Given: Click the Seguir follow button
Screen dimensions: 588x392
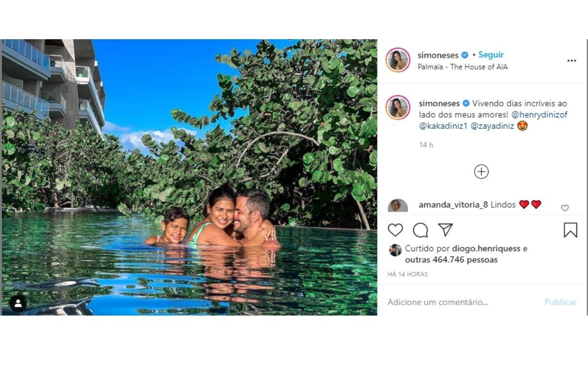Looking at the screenshot, I should [x=491, y=55].
